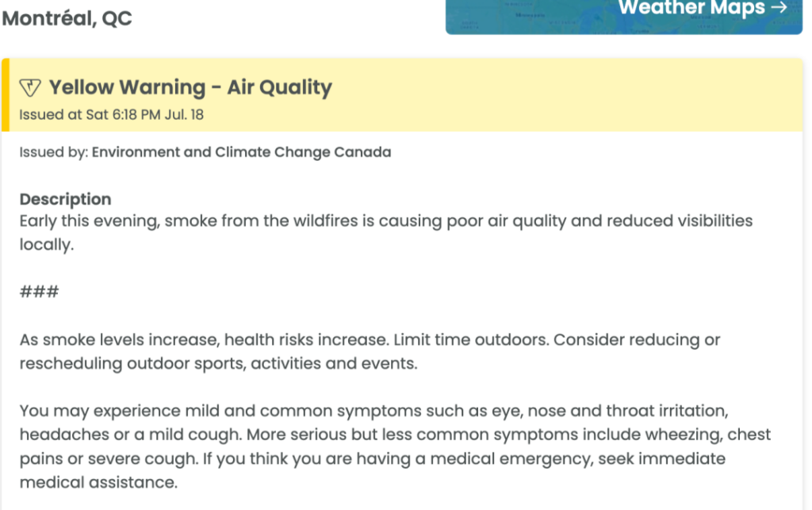Open the Weather Maps banner

[624, 17]
